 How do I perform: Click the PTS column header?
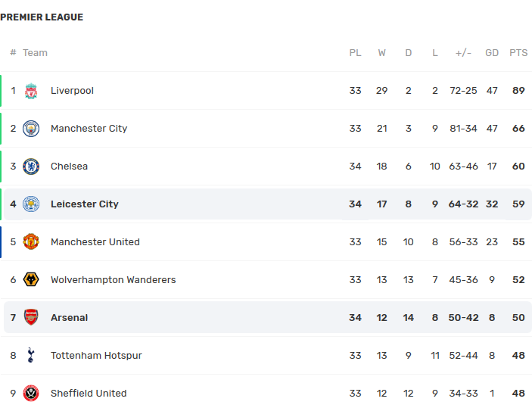[x=518, y=53]
